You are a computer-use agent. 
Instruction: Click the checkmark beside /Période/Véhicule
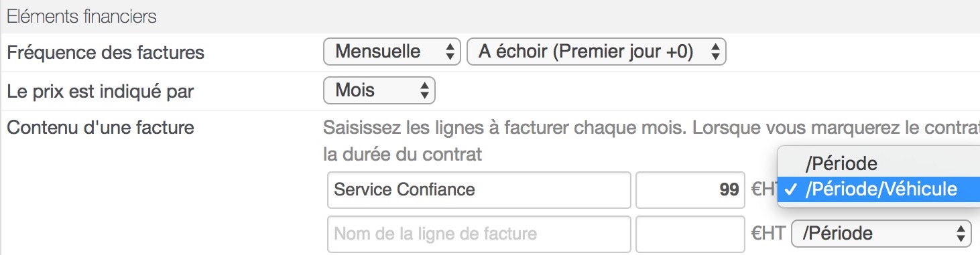792,189
